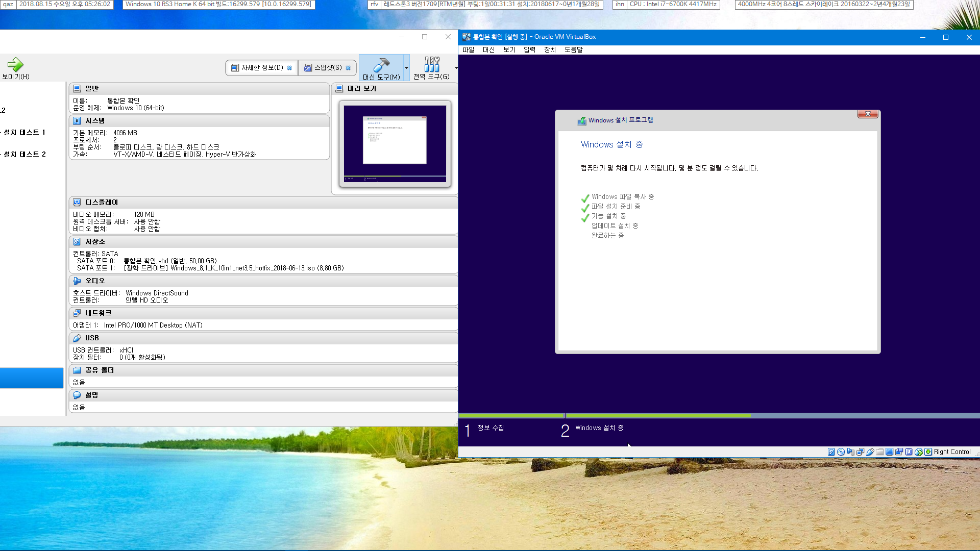Click the Oracle VM VirtualBox title bar icon
Image resolution: width=980 pixels, height=551 pixels.
(x=466, y=37)
